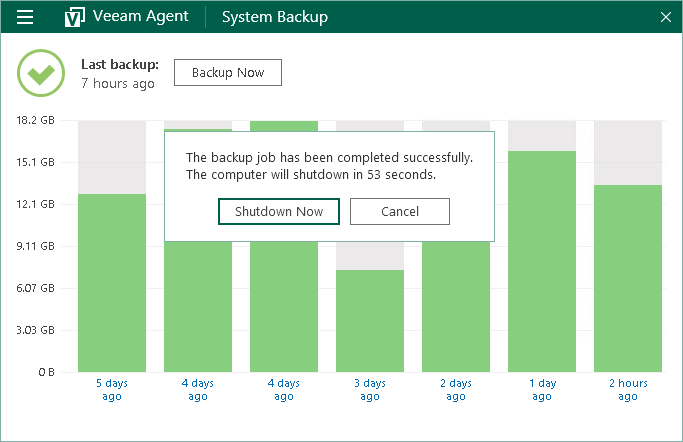Click the green success checkmark icon
Image resolution: width=683 pixels, height=442 pixels.
(x=41, y=73)
